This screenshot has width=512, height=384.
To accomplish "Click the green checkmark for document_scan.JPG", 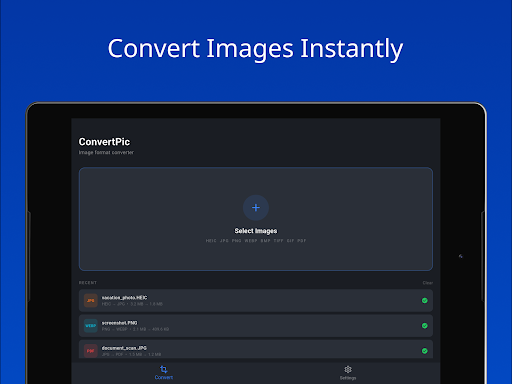I will point(425,351).
